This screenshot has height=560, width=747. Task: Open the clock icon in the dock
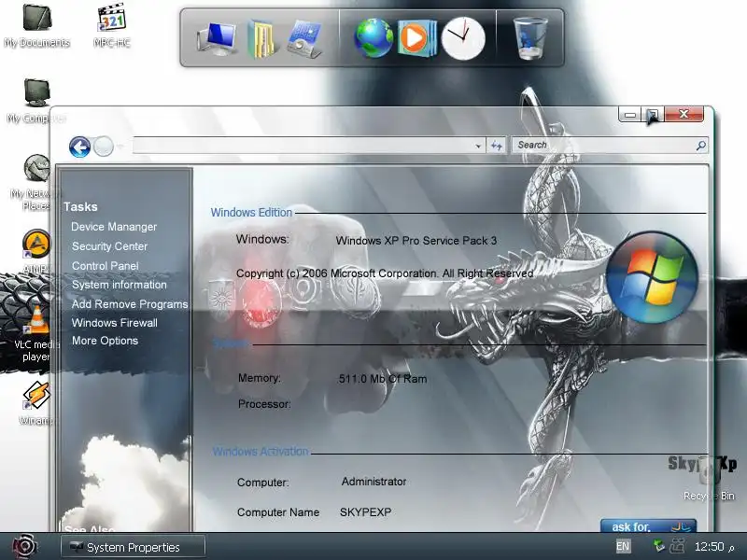click(462, 38)
